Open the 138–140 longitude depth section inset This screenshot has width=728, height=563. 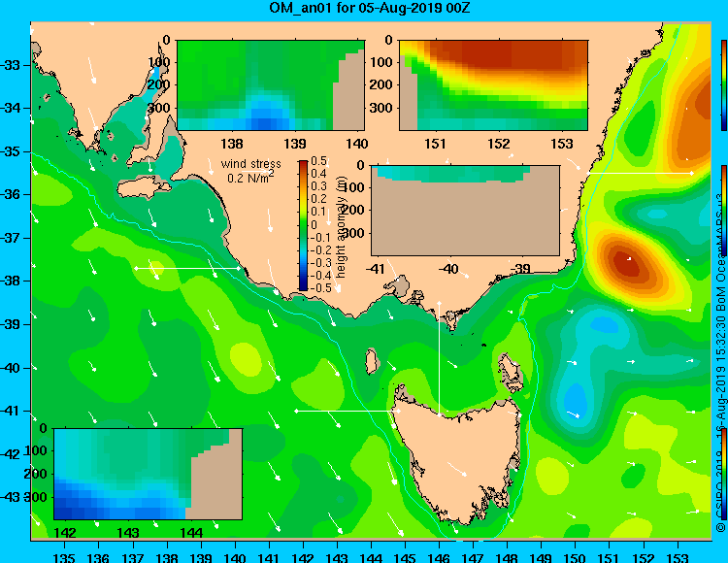coord(271,85)
